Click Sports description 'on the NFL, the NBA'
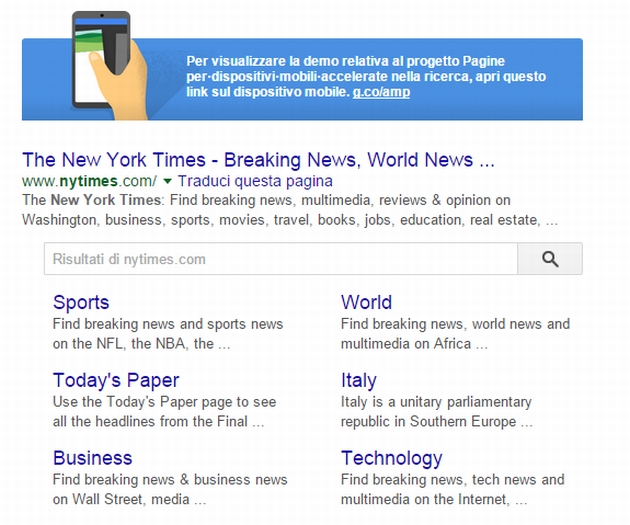 click(x=119, y=344)
